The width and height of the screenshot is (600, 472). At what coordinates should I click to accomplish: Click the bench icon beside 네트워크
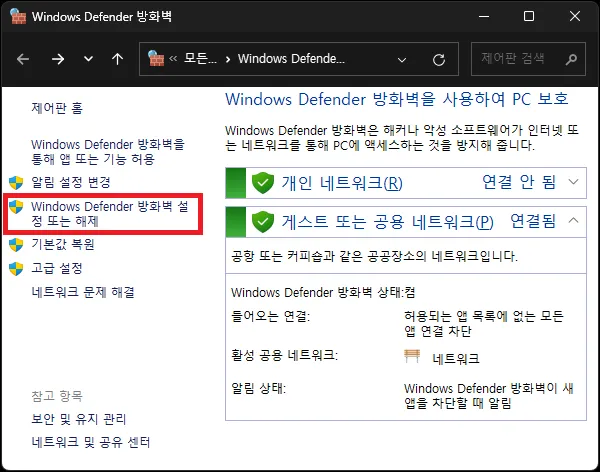pyautogui.click(x=412, y=356)
